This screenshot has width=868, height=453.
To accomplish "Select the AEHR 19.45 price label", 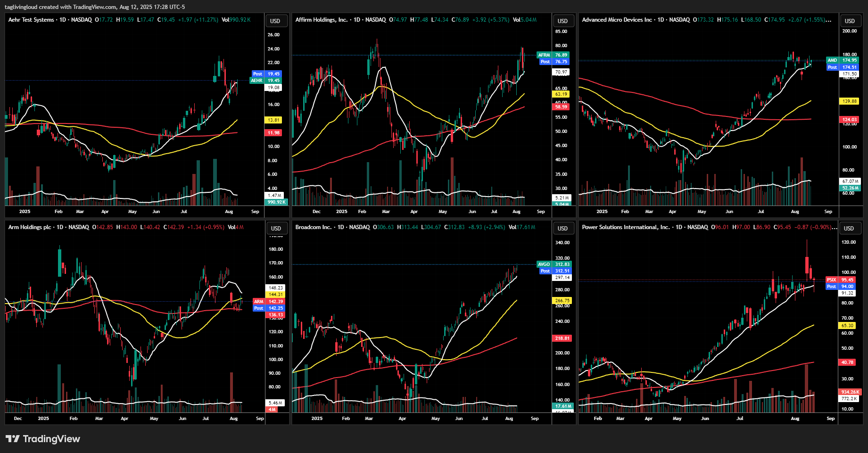I will [x=265, y=81].
